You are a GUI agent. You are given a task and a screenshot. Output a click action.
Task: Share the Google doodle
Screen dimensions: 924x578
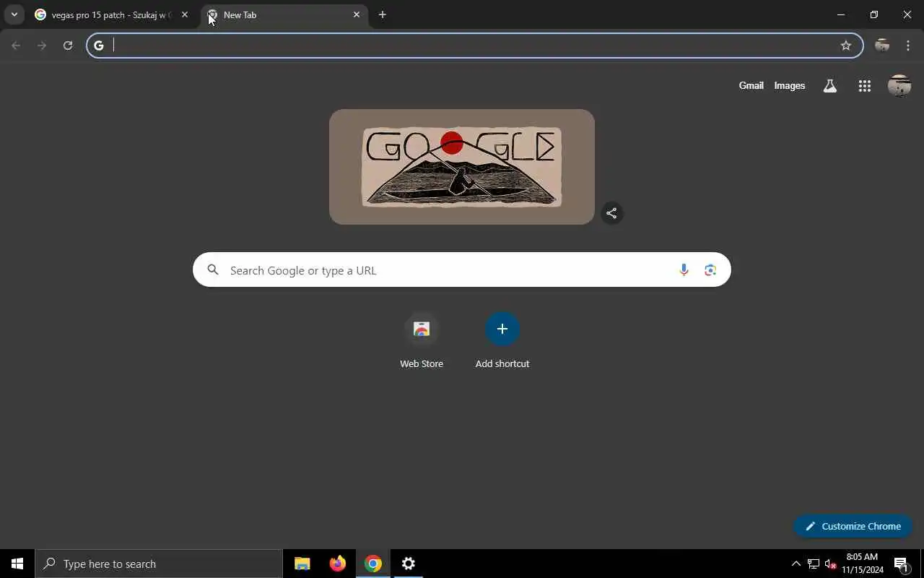(611, 213)
